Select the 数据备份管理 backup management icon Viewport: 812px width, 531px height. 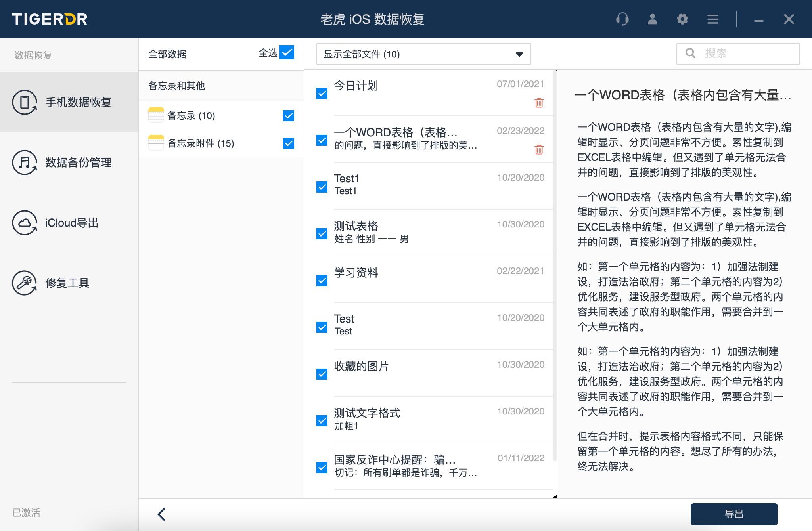pyautogui.click(x=25, y=162)
